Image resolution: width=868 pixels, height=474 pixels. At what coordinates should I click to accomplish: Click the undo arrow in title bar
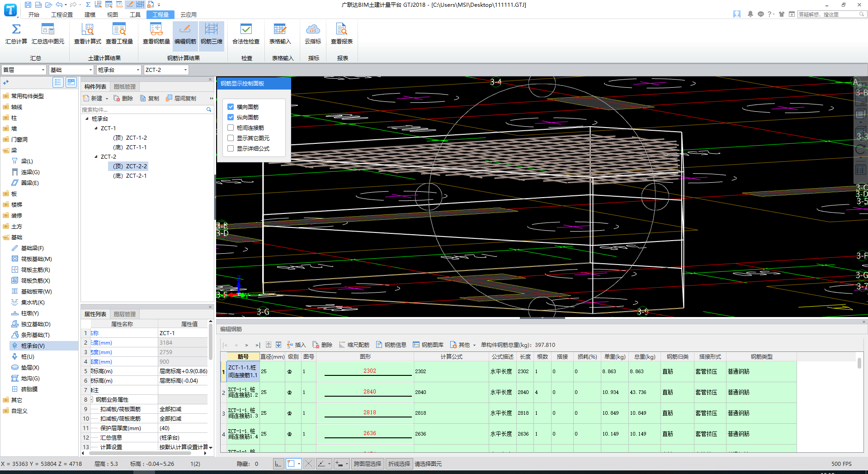[x=59, y=5]
